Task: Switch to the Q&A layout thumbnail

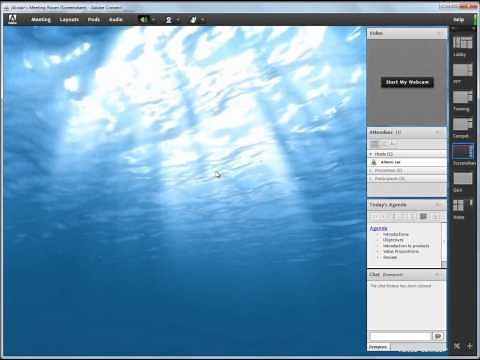Action: click(462, 179)
